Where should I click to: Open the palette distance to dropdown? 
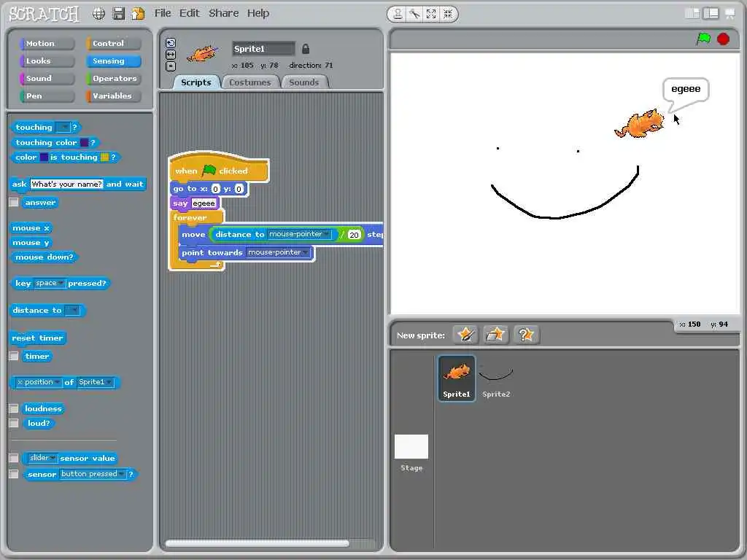click(x=72, y=311)
